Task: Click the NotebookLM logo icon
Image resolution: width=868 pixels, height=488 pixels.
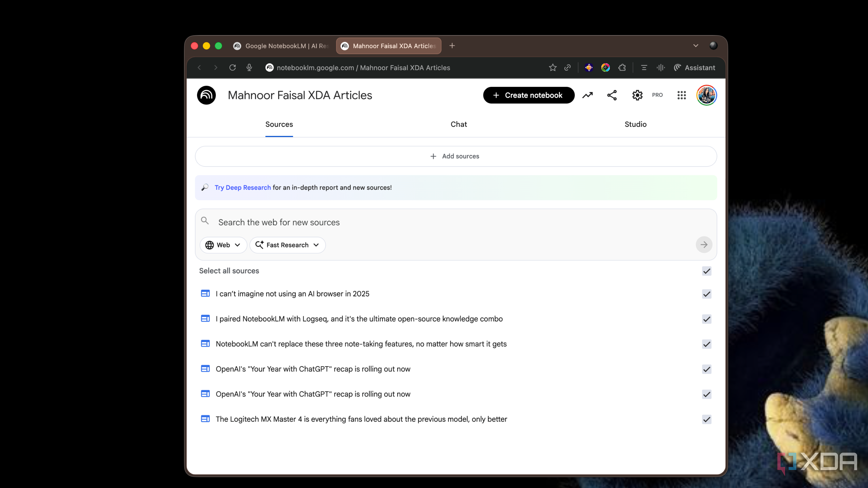Action: pyautogui.click(x=206, y=95)
